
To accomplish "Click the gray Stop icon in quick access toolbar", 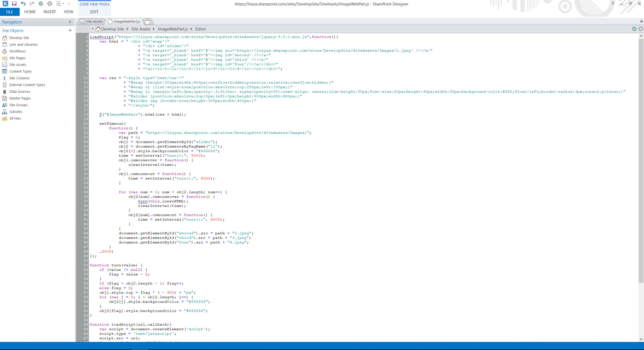I will click(x=50, y=4).
